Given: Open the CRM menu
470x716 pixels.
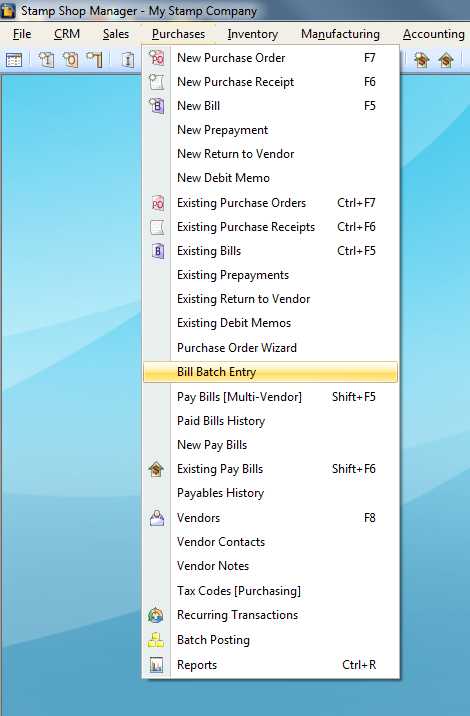Looking at the screenshot, I should 67,34.
